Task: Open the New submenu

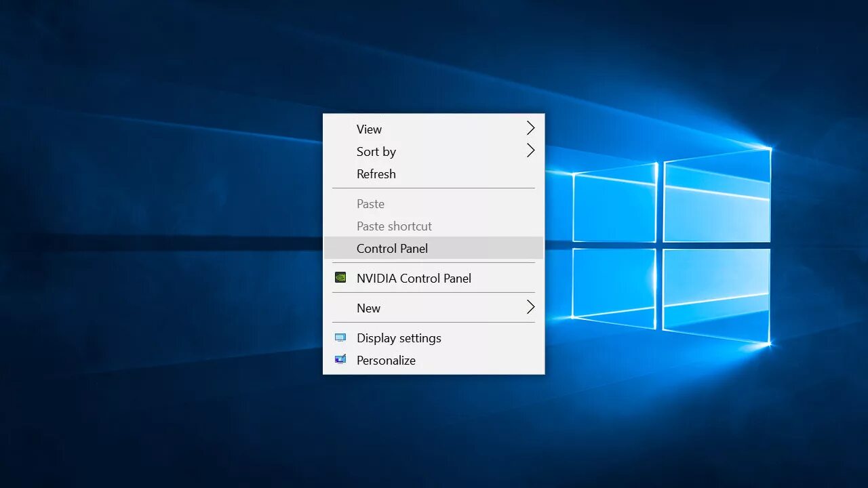Action: point(433,308)
